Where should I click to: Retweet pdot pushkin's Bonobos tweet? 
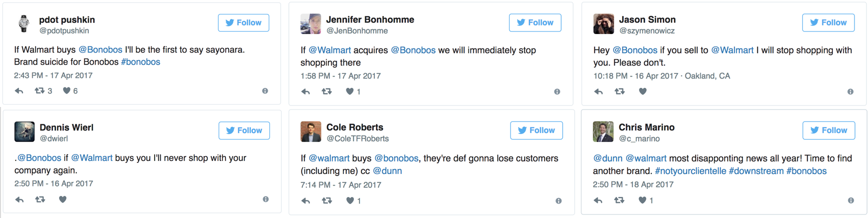[x=40, y=91]
